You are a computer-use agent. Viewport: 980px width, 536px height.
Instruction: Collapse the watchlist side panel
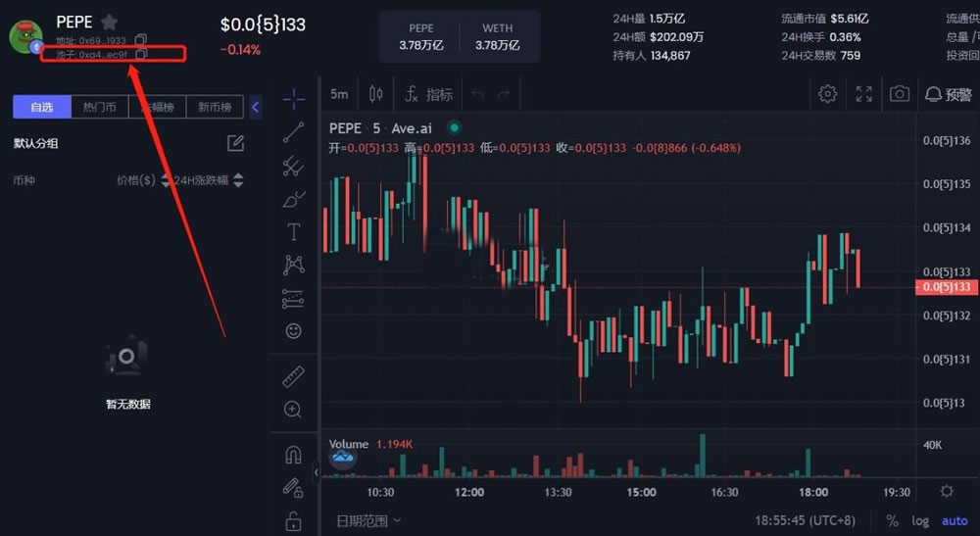tap(256, 107)
